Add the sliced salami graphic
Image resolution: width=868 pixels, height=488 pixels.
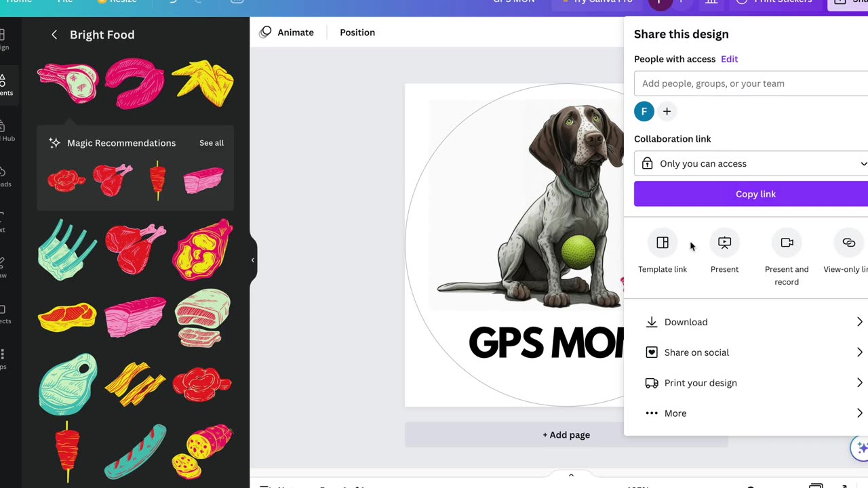[x=203, y=451]
